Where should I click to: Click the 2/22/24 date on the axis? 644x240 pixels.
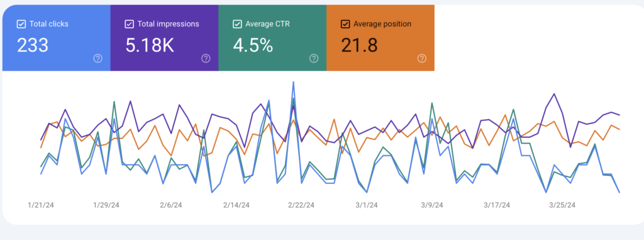point(301,205)
